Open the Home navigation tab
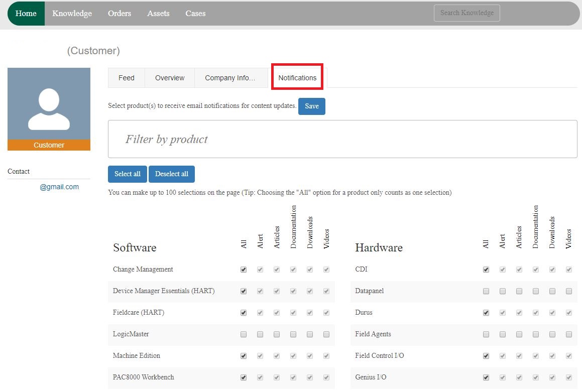The image size is (582, 392). pos(26,14)
